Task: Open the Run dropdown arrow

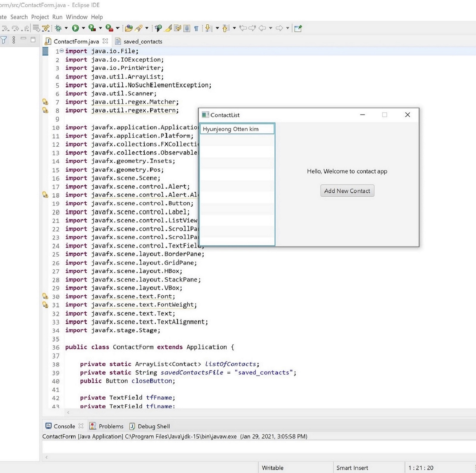Action: pos(83,28)
